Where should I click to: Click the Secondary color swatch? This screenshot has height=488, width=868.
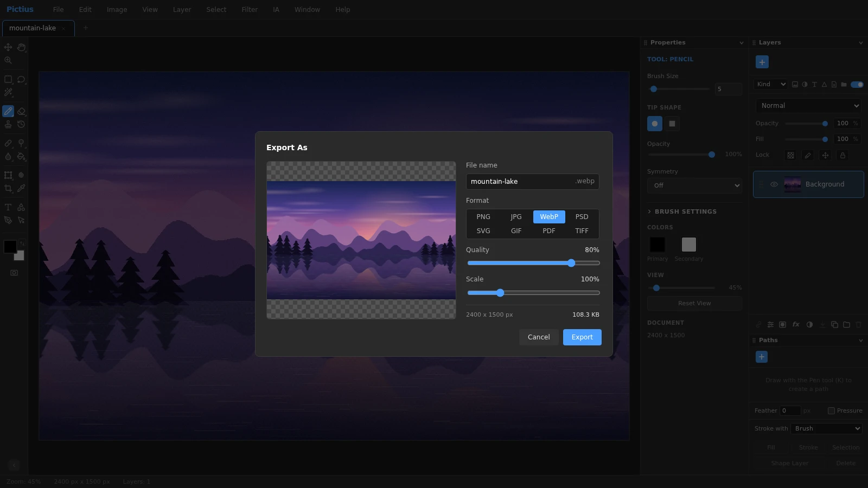tap(689, 245)
